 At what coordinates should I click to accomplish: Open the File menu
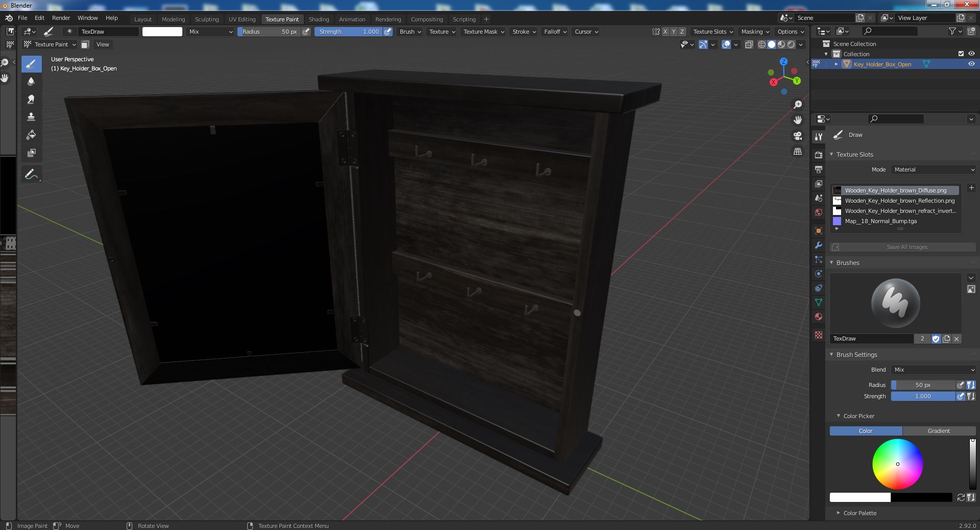[22, 18]
